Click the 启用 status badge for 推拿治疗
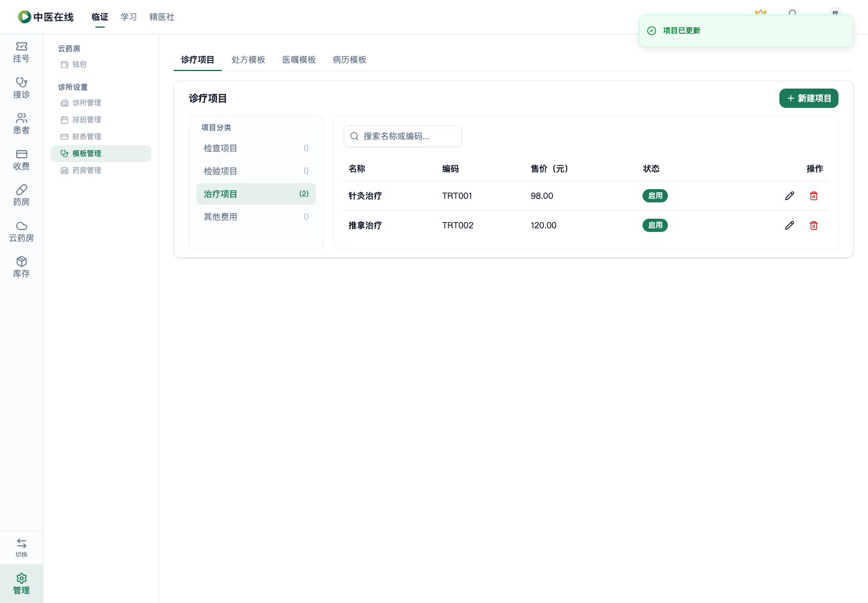Viewport: 868px width, 603px height. click(655, 225)
